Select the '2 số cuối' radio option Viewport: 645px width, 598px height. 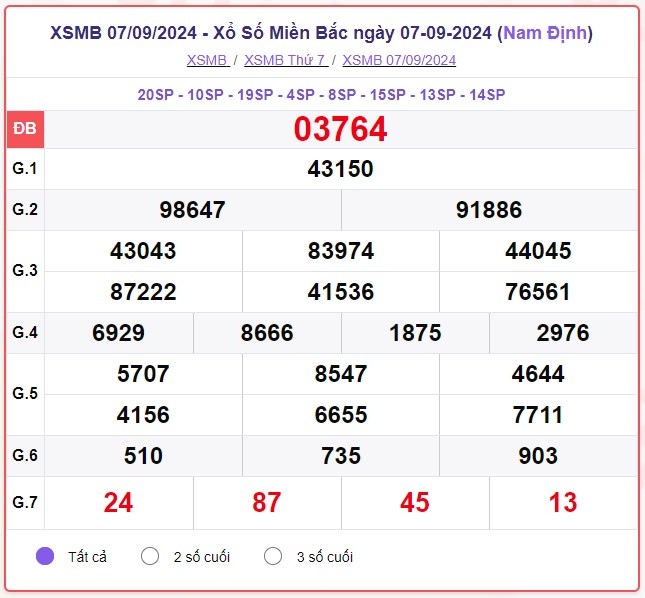pos(150,556)
